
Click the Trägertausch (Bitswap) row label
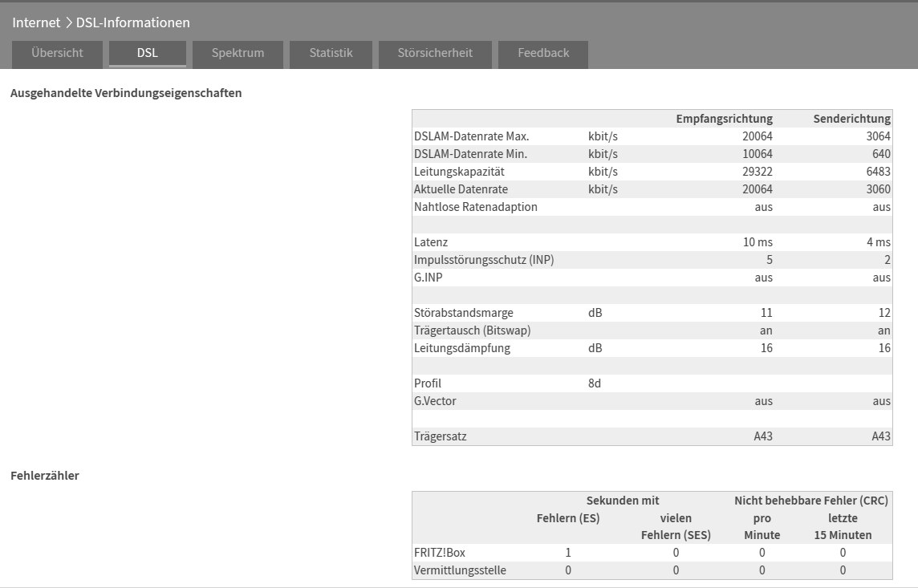coord(472,330)
